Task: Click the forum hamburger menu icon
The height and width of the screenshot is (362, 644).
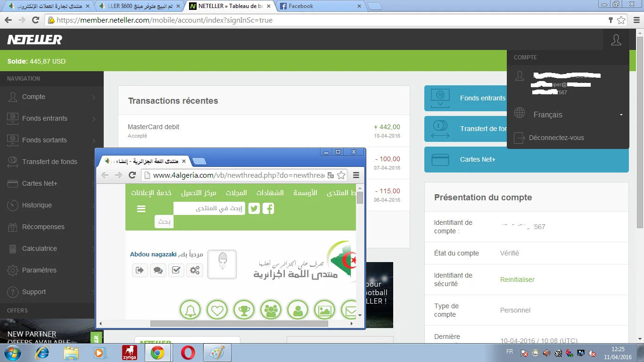Action: [x=141, y=209]
